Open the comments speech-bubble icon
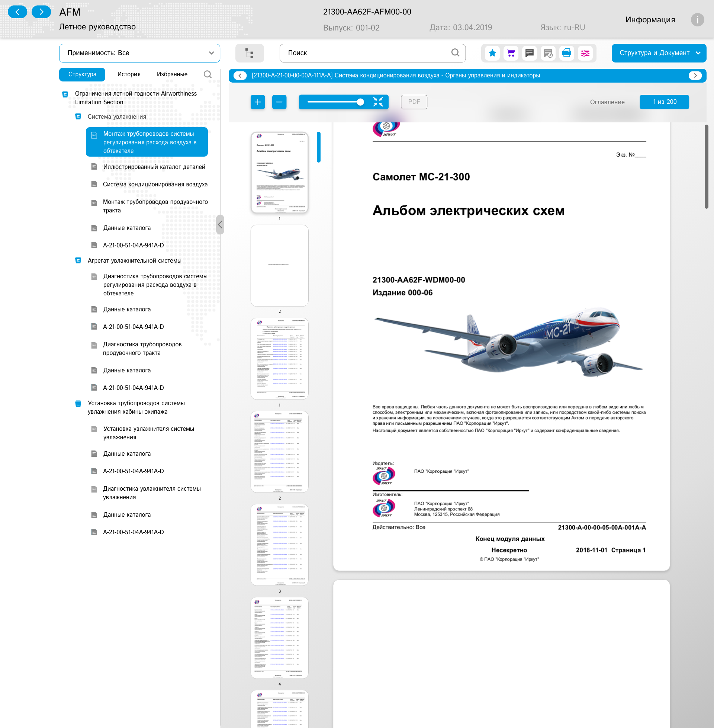714x728 pixels. click(x=529, y=53)
